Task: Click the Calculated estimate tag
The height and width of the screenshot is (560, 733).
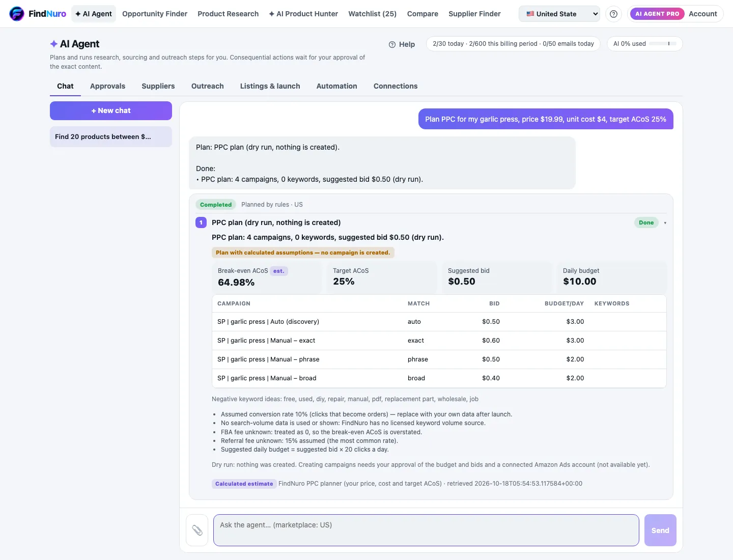Action: pyautogui.click(x=244, y=484)
